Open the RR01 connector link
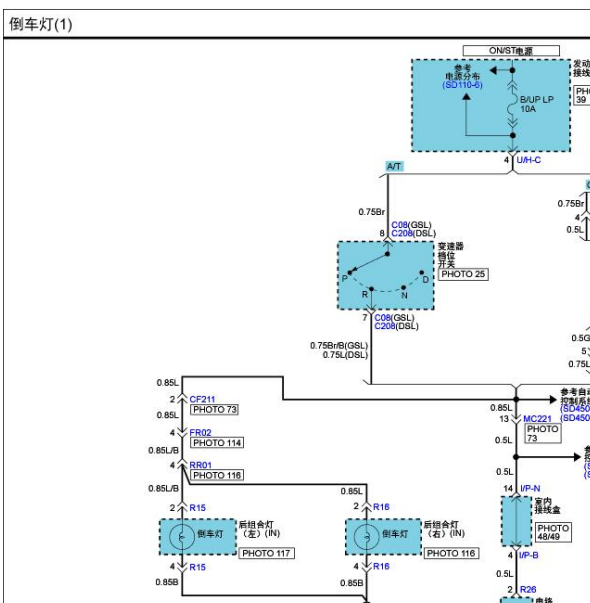This screenshot has height=603, width=590. coord(200,465)
